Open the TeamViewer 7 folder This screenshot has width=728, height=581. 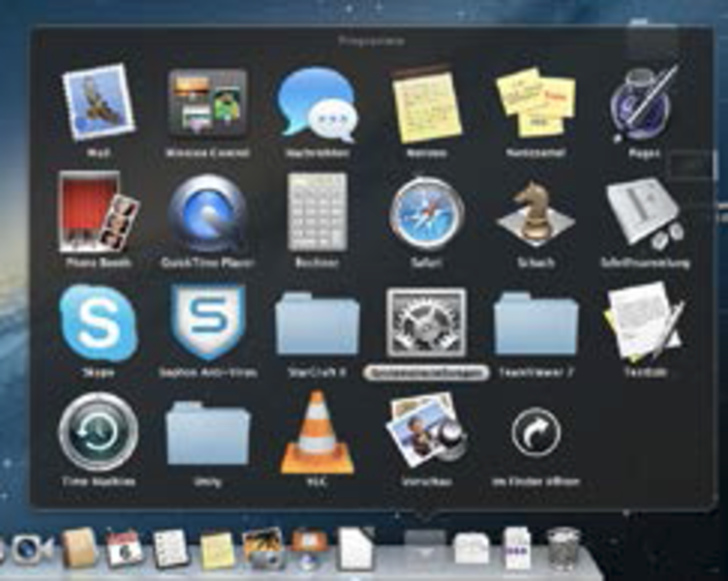[535, 323]
